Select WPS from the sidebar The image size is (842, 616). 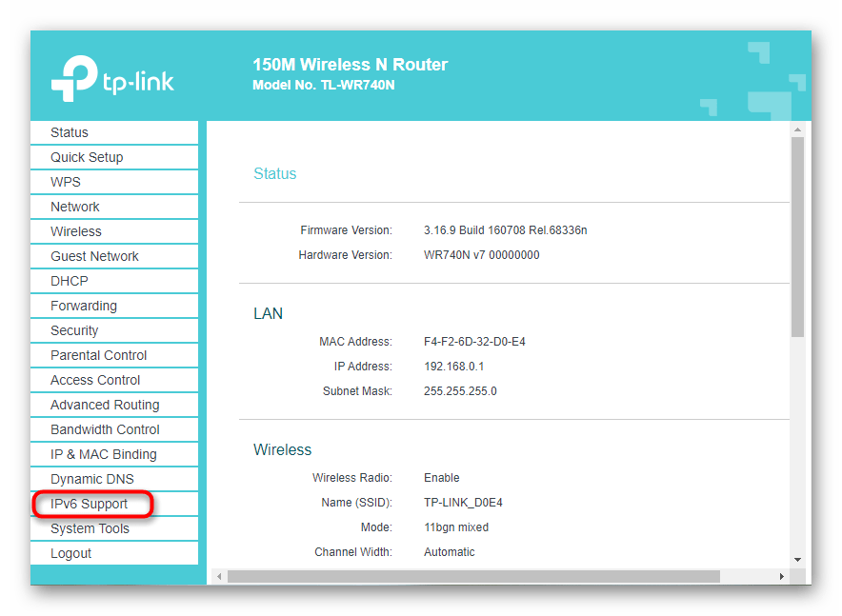tap(66, 182)
